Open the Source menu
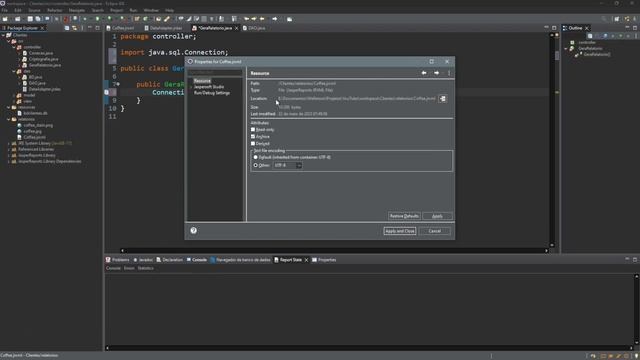This screenshot has width=640, height=360. pos(34,10)
